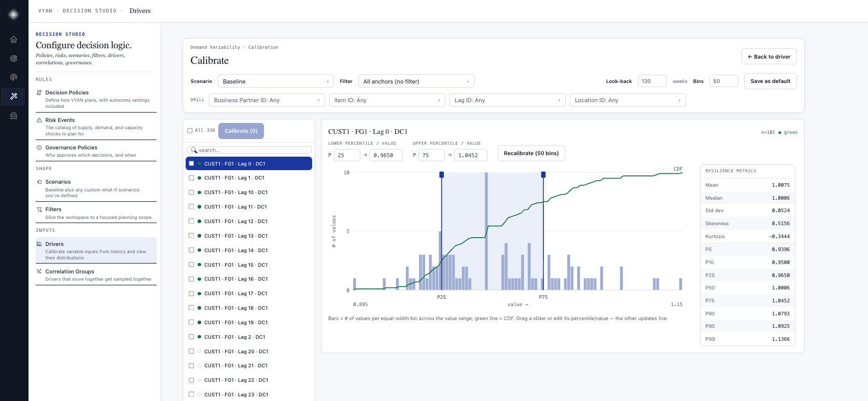Screen dimensions: 868x401
Task: Open the institution building icon in rail
Action: [14, 116]
